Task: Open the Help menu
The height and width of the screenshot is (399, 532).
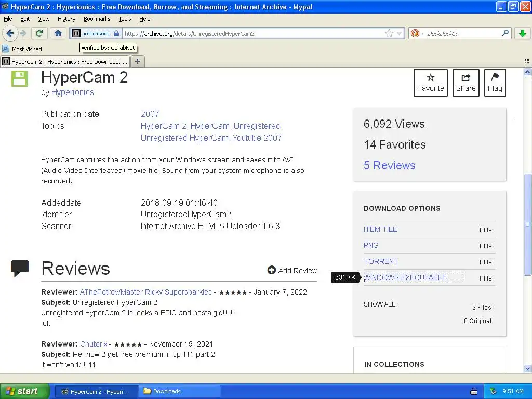Action: [x=144, y=19]
